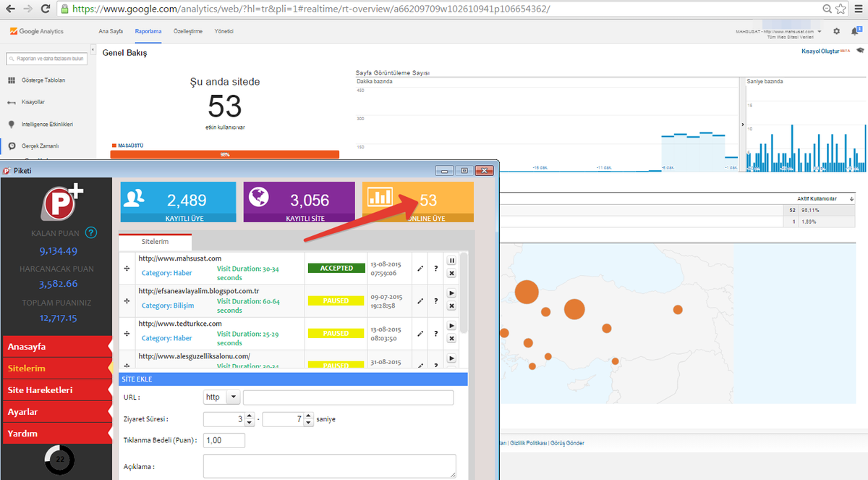
Task: Resume the paused efsaneavlayalim.blogspot.com.tr site
Action: (451, 292)
